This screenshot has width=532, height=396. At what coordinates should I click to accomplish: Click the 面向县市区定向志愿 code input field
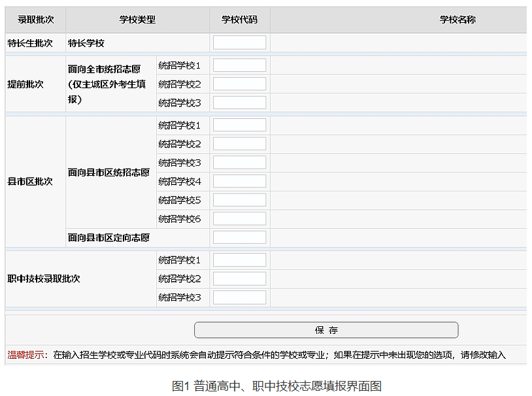point(239,237)
